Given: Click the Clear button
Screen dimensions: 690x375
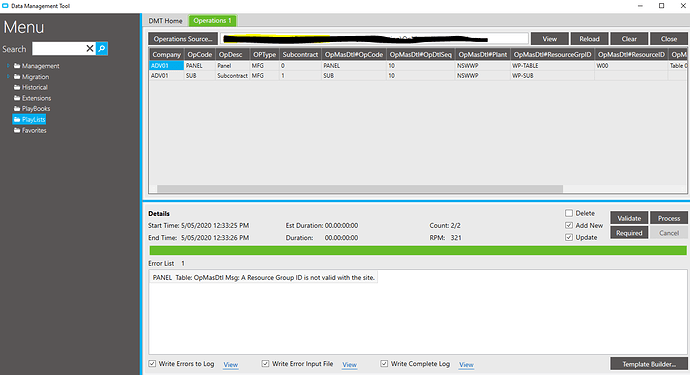Looking at the screenshot, I should [x=629, y=39].
